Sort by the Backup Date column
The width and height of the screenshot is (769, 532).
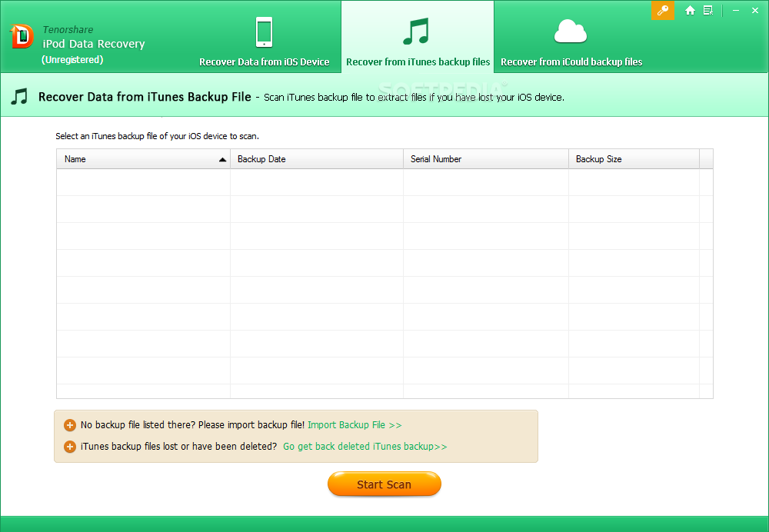click(317, 159)
